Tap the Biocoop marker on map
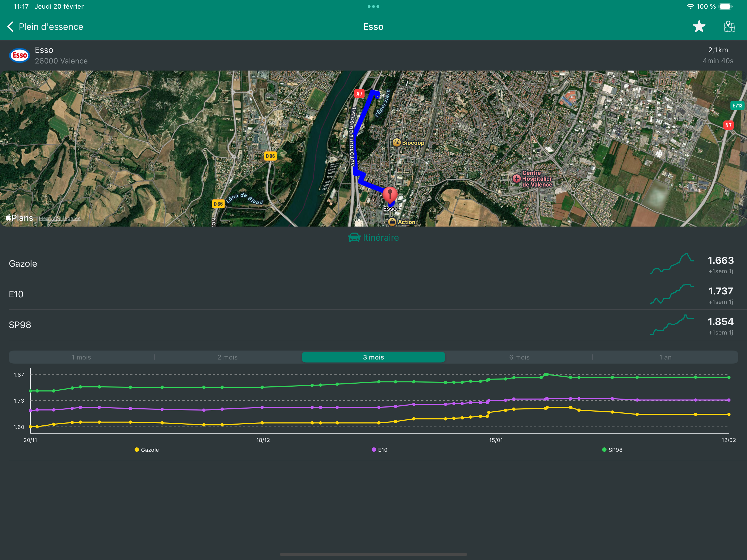 click(397, 142)
